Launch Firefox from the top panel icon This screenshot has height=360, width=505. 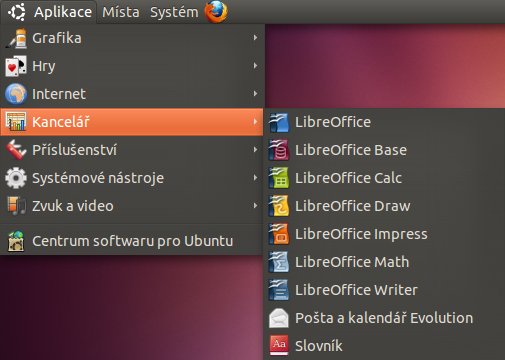(x=216, y=12)
